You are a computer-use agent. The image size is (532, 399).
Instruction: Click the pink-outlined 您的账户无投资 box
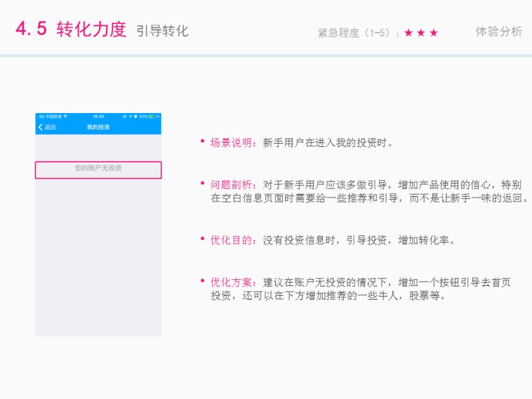(98, 170)
